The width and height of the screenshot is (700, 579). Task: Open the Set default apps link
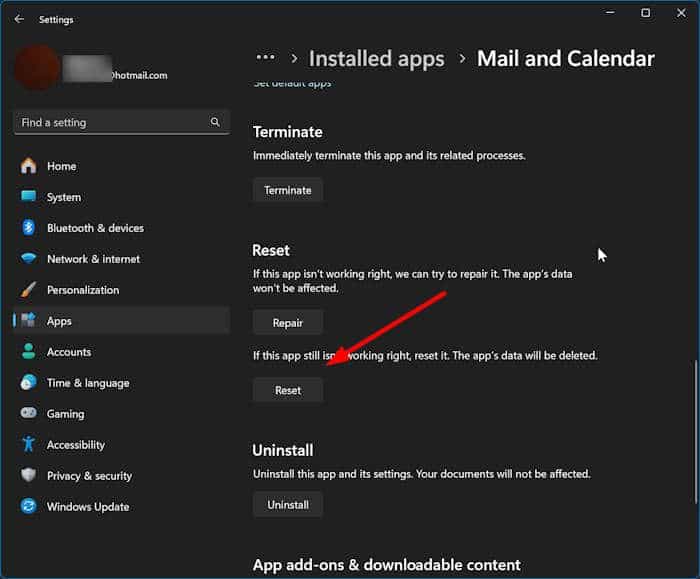pos(292,83)
